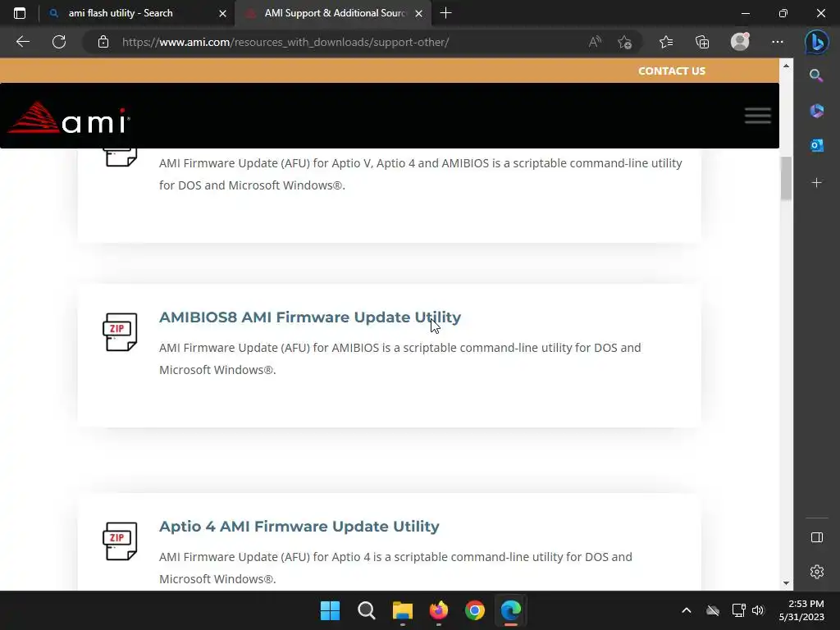Click Microsoft Edge taskbar icon

510,610
